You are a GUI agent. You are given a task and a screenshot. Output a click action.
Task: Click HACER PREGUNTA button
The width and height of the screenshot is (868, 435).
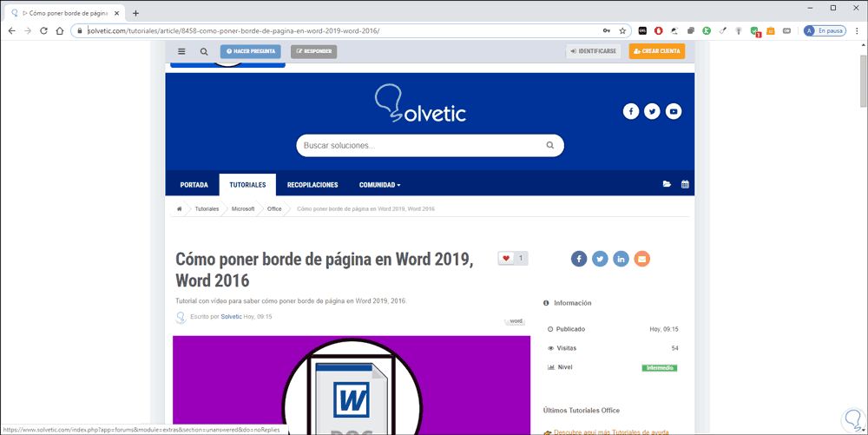[251, 51]
